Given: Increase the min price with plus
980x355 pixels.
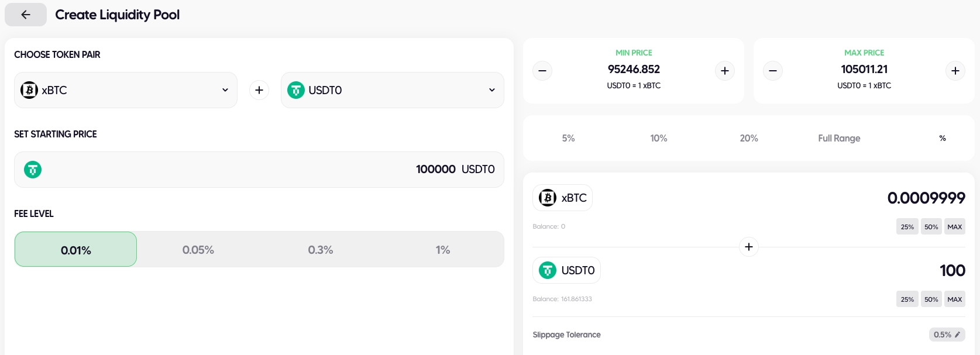Looking at the screenshot, I should pyautogui.click(x=725, y=71).
